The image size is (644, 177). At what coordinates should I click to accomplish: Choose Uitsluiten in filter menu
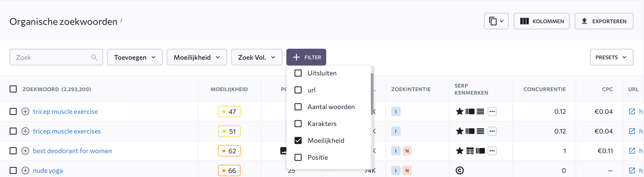[x=322, y=73]
